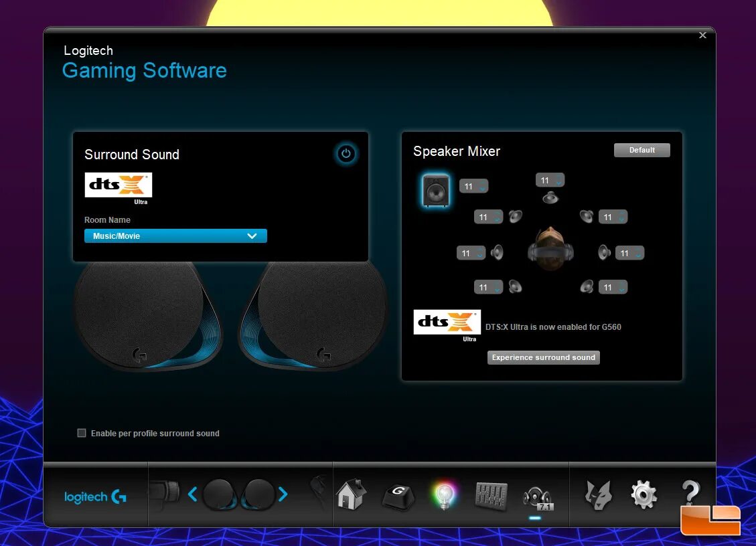Screen dimensions: 756x546
Task: Select the center speaker icon
Action: pyautogui.click(x=550, y=197)
